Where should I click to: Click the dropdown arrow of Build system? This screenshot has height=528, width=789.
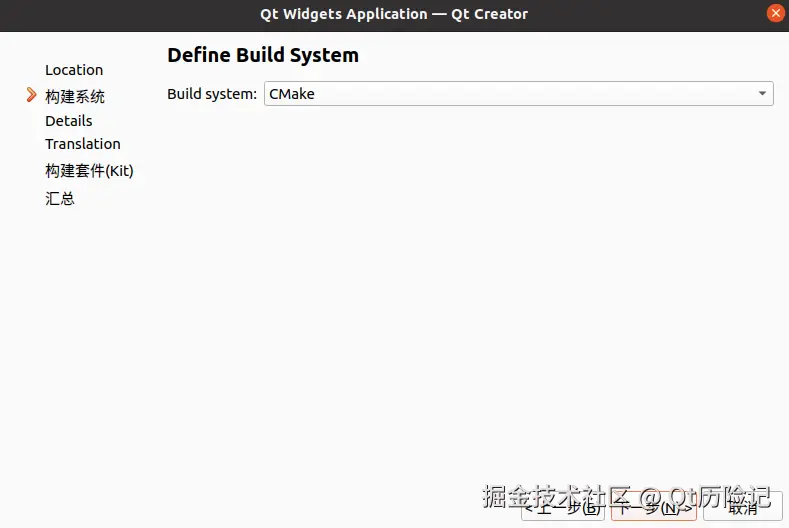click(x=762, y=94)
